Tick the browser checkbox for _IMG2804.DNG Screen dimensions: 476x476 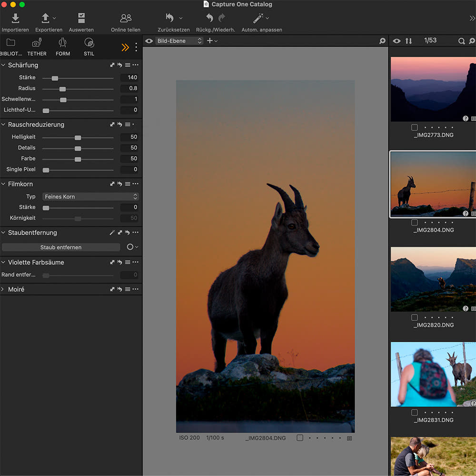pyautogui.click(x=415, y=222)
